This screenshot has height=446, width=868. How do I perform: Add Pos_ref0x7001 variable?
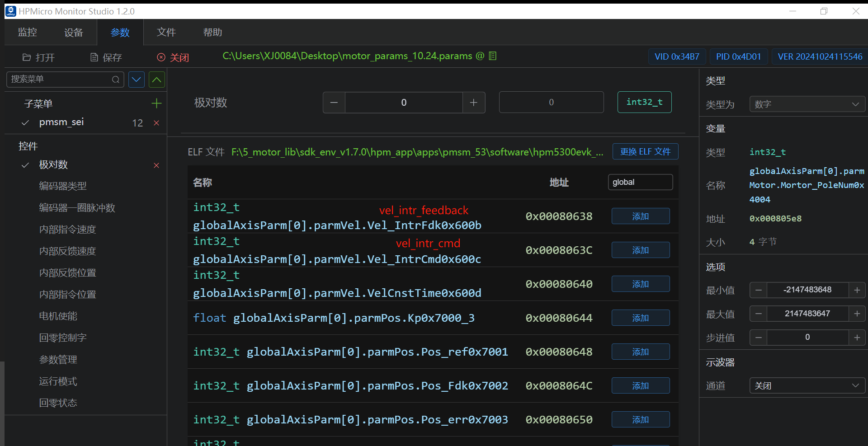(641, 352)
